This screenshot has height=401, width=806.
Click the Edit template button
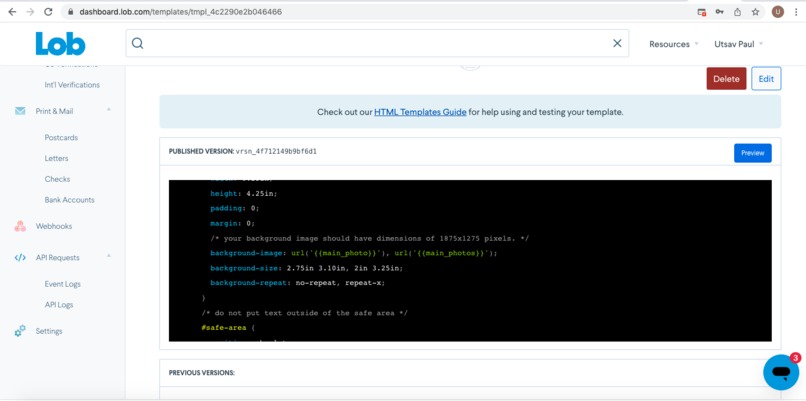click(x=766, y=79)
